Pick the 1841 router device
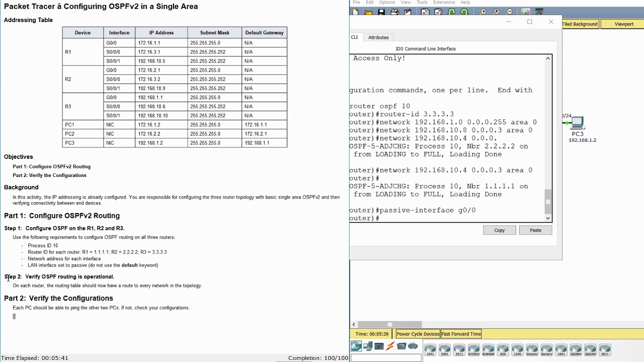644x362 pixels. (561, 349)
